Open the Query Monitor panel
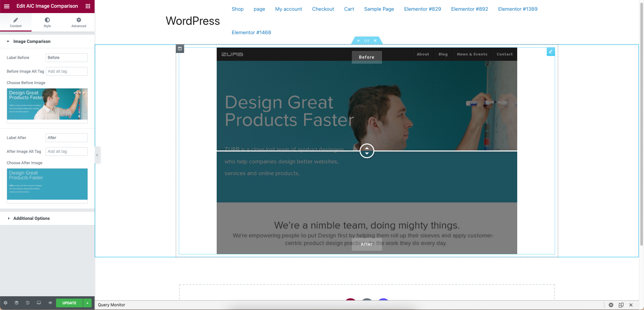This screenshot has height=310, width=644. pyautogui.click(x=111, y=305)
